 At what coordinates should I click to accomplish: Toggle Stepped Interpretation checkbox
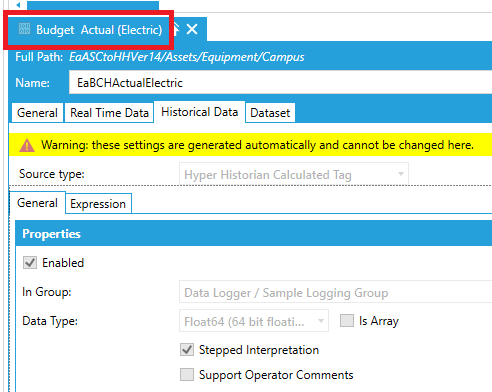click(x=187, y=350)
